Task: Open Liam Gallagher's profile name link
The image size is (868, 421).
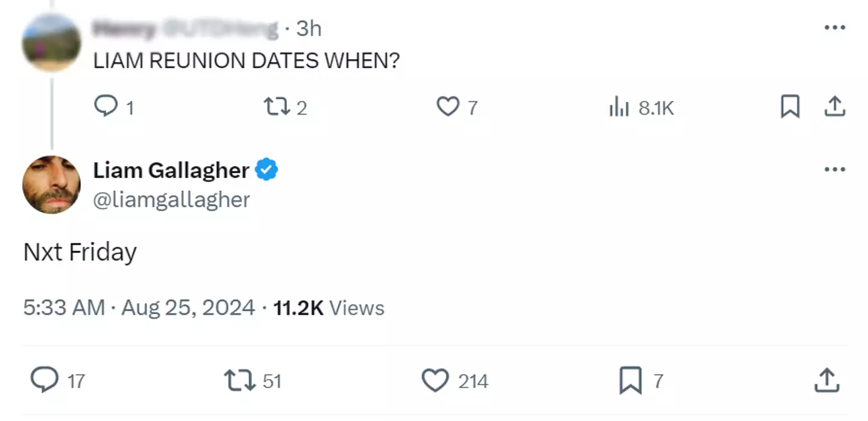Action: pos(171,171)
